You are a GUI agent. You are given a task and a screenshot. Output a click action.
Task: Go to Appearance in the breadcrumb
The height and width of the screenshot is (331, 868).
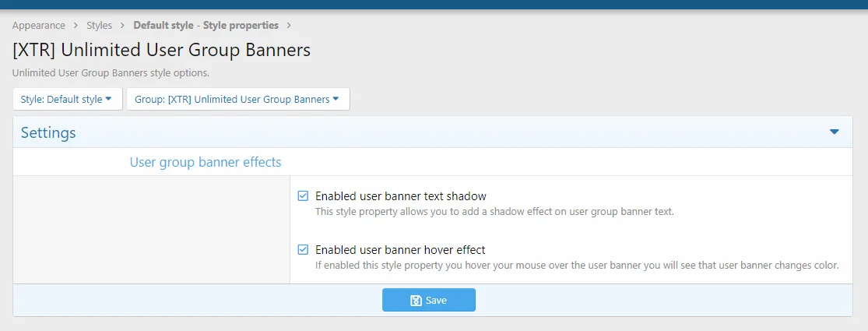pyautogui.click(x=39, y=26)
